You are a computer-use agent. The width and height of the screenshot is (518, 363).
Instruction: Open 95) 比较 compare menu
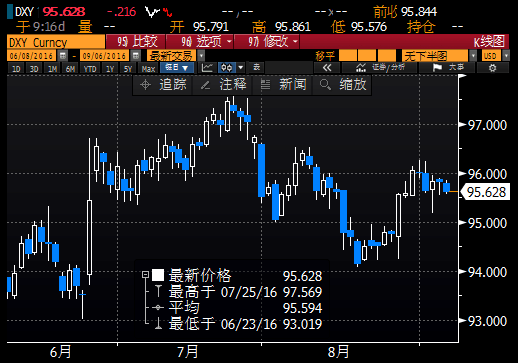(x=135, y=42)
